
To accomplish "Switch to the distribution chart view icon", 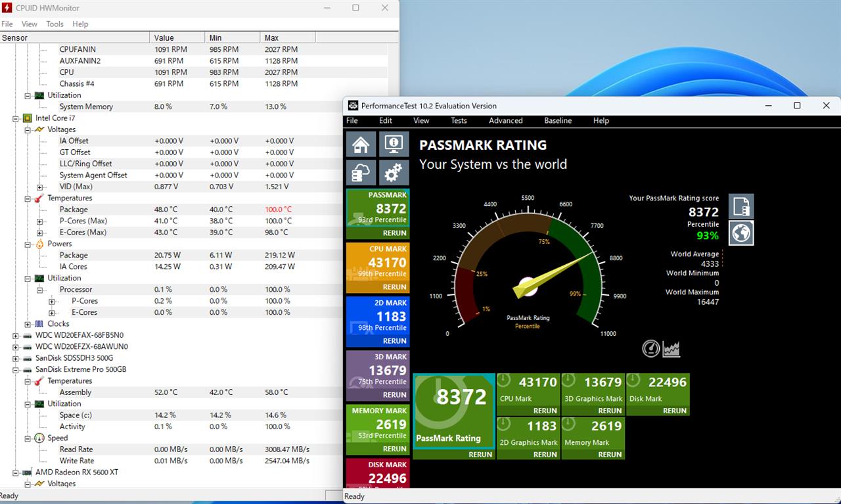I will [671, 348].
